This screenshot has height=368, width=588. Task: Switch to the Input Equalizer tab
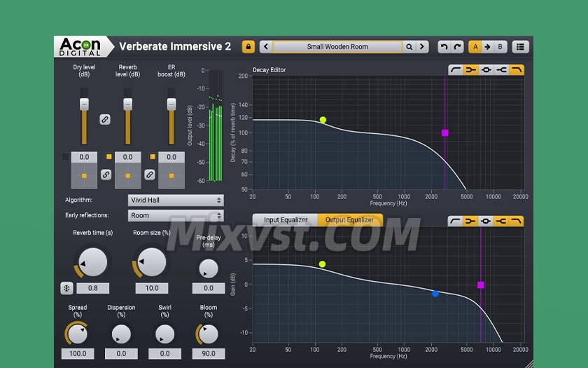click(x=286, y=220)
